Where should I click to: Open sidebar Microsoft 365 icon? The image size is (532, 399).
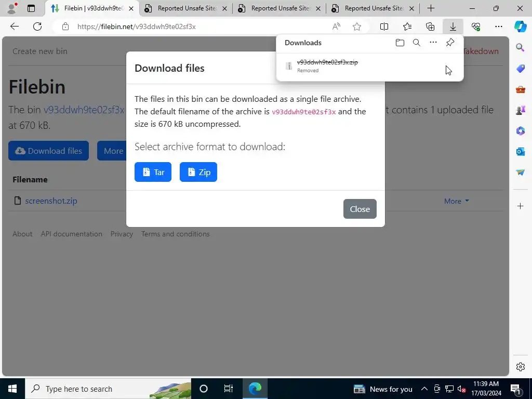coord(520,130)
